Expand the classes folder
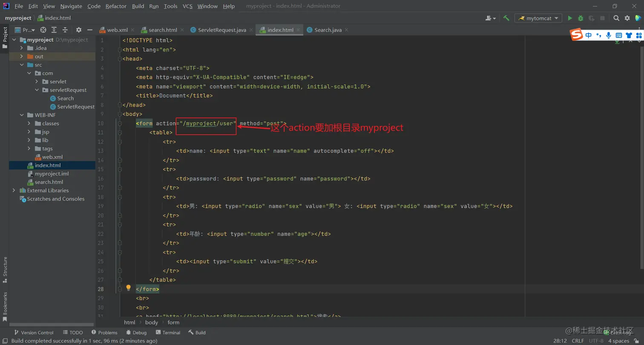Screen dimensions: 644x345 click(29, 123)
